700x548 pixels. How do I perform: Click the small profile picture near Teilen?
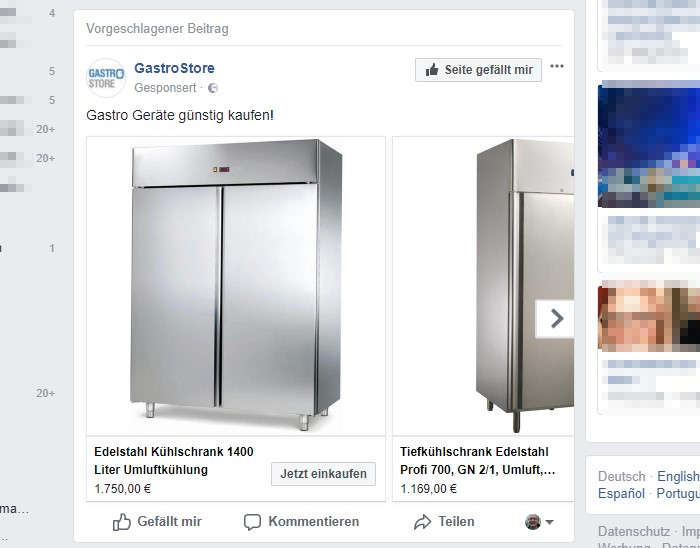(533, 522)
